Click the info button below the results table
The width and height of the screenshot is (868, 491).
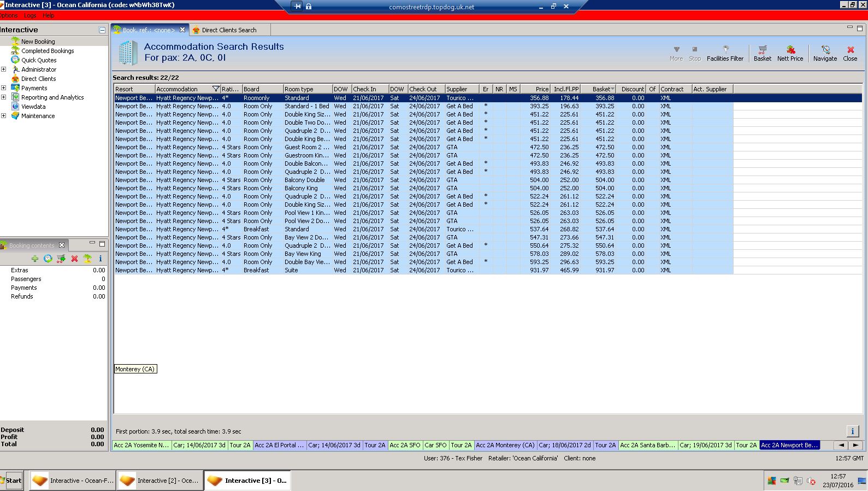[x=852, y=431]
